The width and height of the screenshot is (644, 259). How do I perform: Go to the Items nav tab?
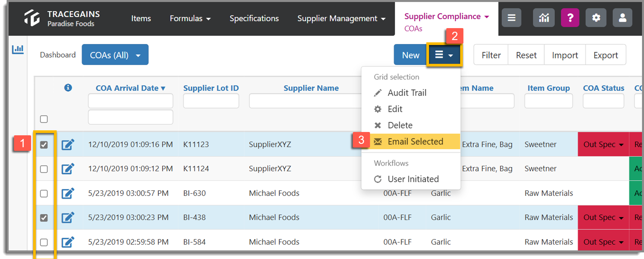(x=141, y=19)
